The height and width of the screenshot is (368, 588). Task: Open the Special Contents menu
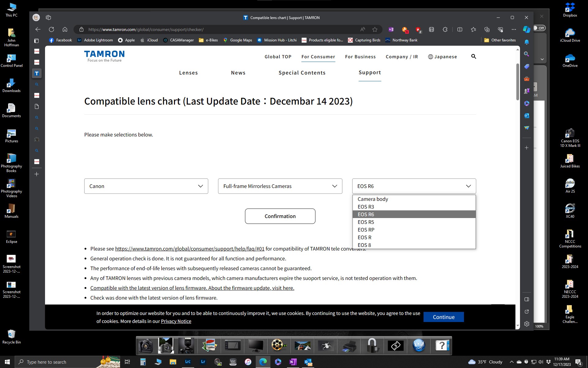(302, 73)
